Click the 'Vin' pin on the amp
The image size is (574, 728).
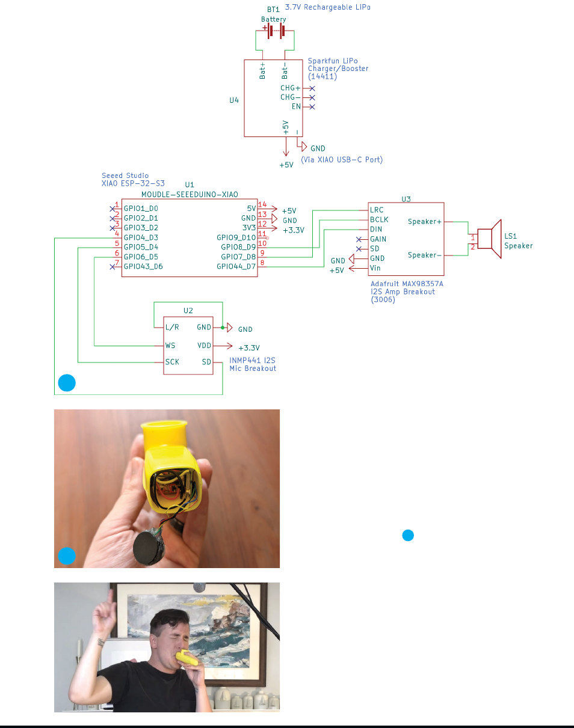tap(375, 268)
